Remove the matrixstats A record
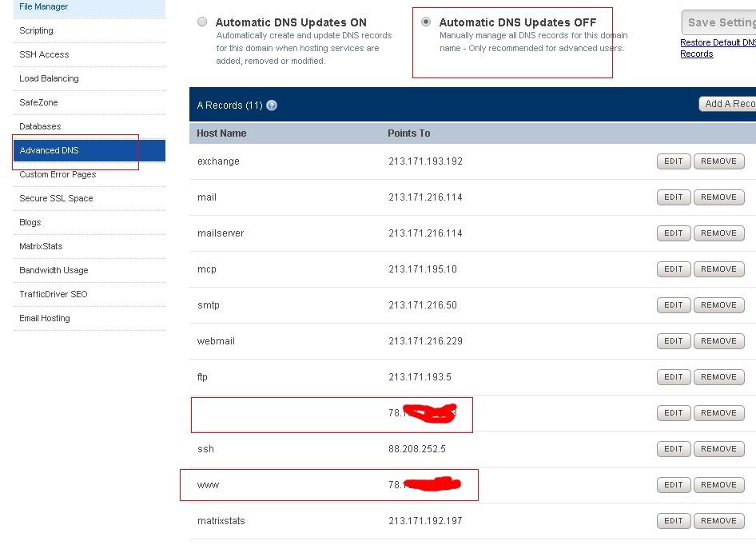 (x=719, y=521)
